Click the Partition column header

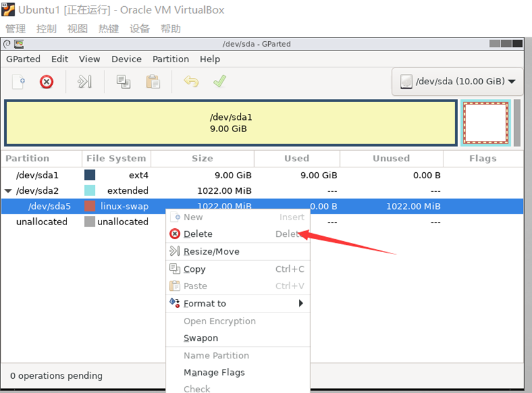coord(41,159)
